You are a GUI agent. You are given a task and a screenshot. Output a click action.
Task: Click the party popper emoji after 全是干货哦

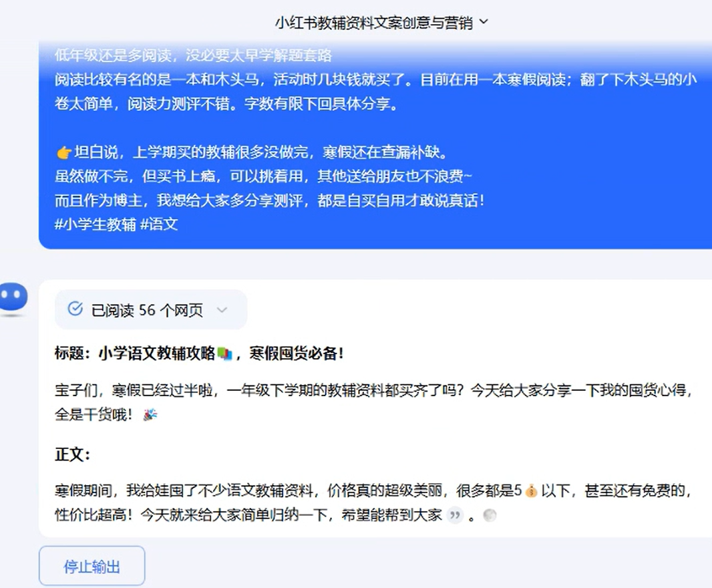click(x=150, y=414)
